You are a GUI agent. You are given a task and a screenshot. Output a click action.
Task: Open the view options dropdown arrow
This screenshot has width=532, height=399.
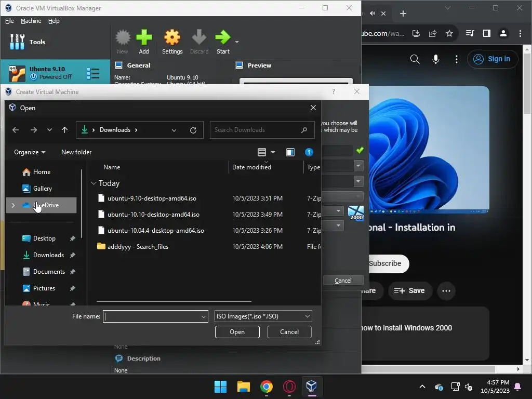tap(273, 152)
